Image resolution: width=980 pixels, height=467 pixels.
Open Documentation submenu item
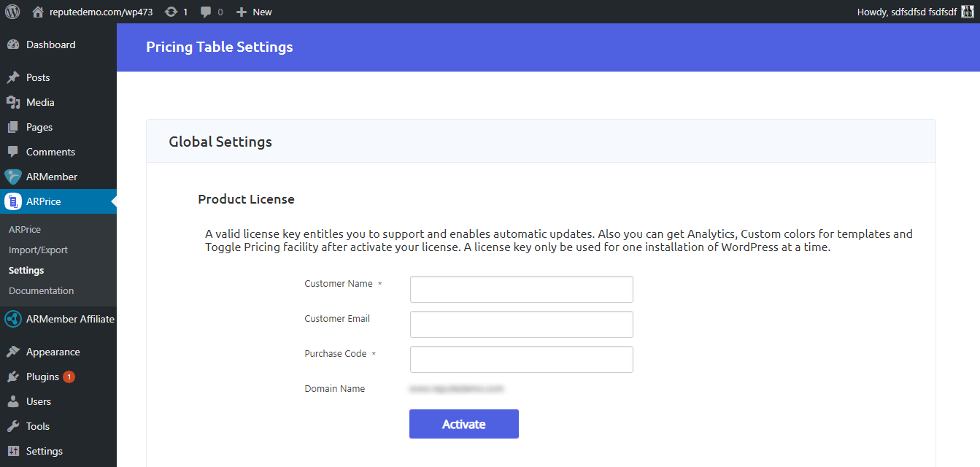click(x=41, y=290)
